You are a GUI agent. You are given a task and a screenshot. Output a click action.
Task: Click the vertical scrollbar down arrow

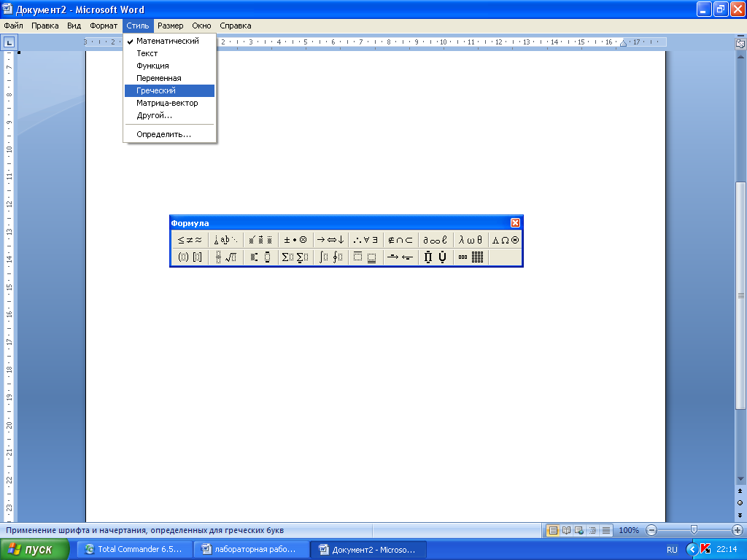click(740, 478)
